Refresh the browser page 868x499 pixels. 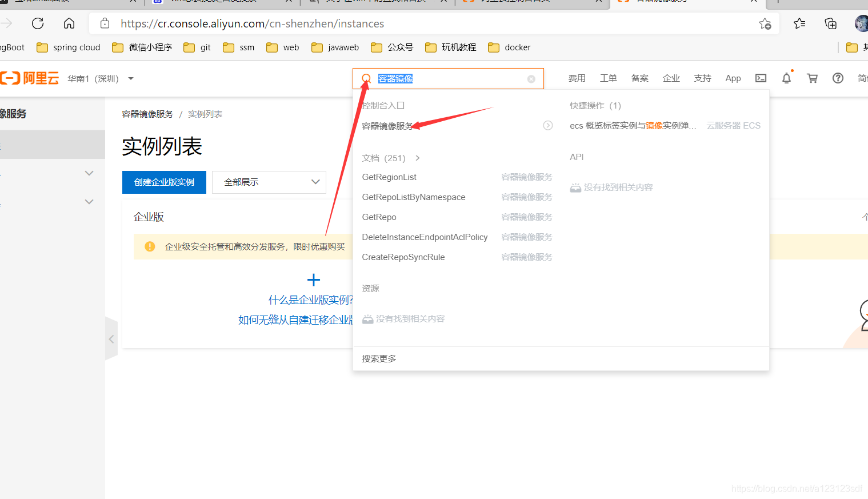point(38,23)
